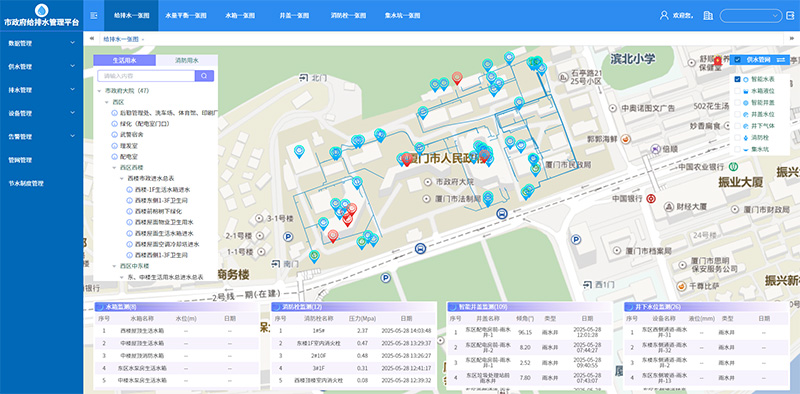Click the magnifier search button
The width and height of the screenshot is (800, 394).
[204, 76]
